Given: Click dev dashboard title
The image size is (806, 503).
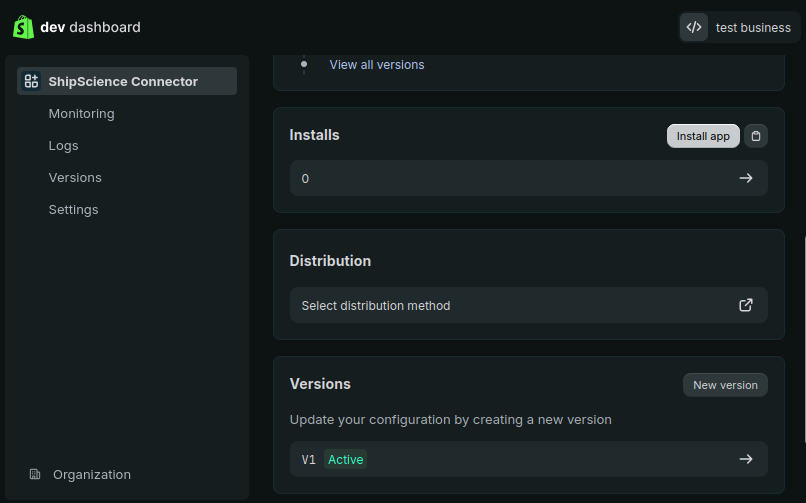Looking at the screenshot, I should 90,27.
